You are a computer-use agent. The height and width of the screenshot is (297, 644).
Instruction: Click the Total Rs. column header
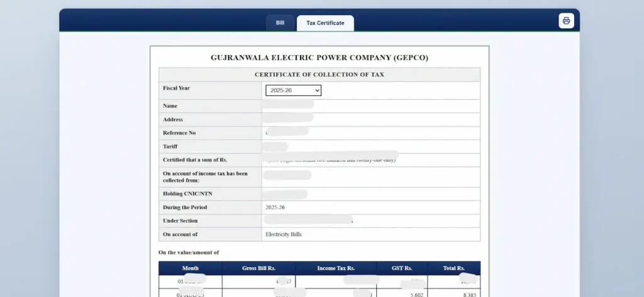(454, 268)
